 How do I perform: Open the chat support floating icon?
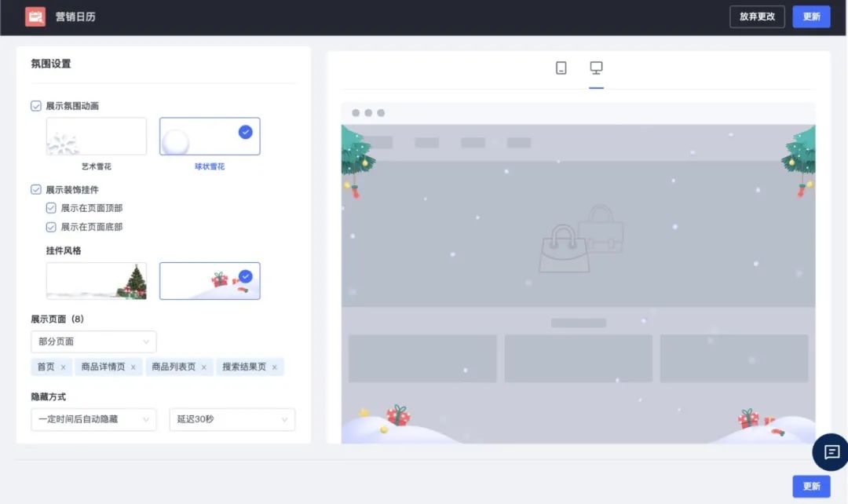(832, 452)
